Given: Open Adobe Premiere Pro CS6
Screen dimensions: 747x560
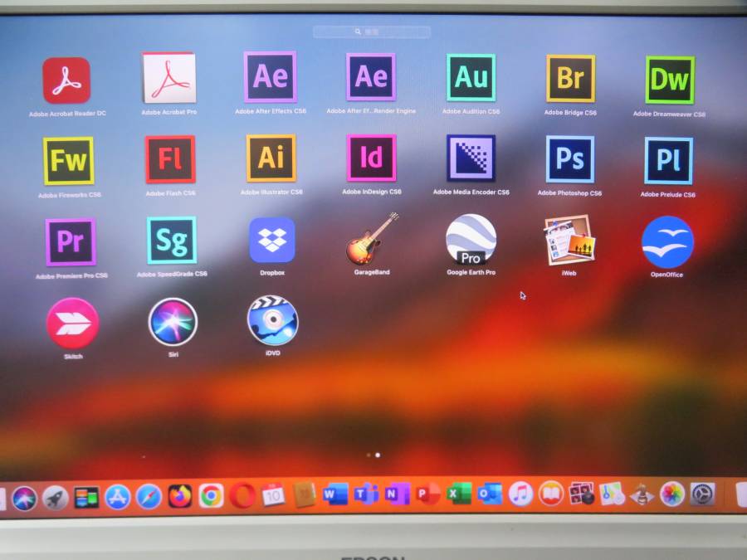Looking at the screenshot, I should pyautogui.click(x=71, y=242).
